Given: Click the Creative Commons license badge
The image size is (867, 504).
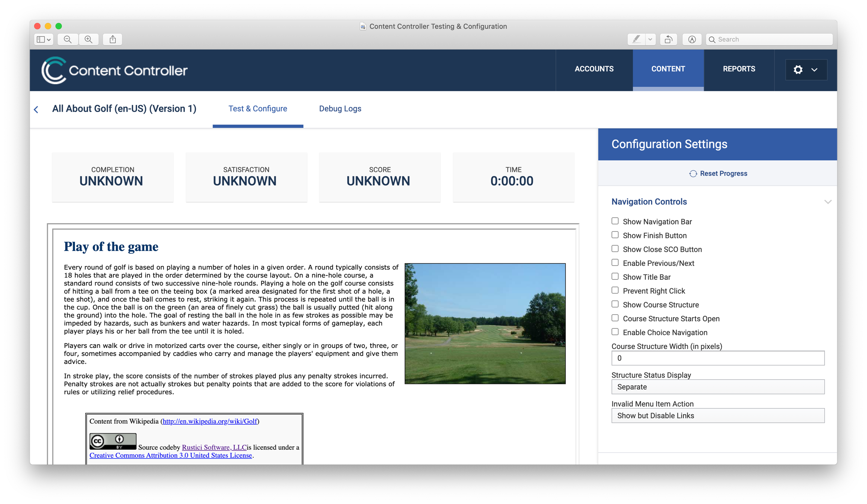Looking at the screenshot, I should 113,441.
